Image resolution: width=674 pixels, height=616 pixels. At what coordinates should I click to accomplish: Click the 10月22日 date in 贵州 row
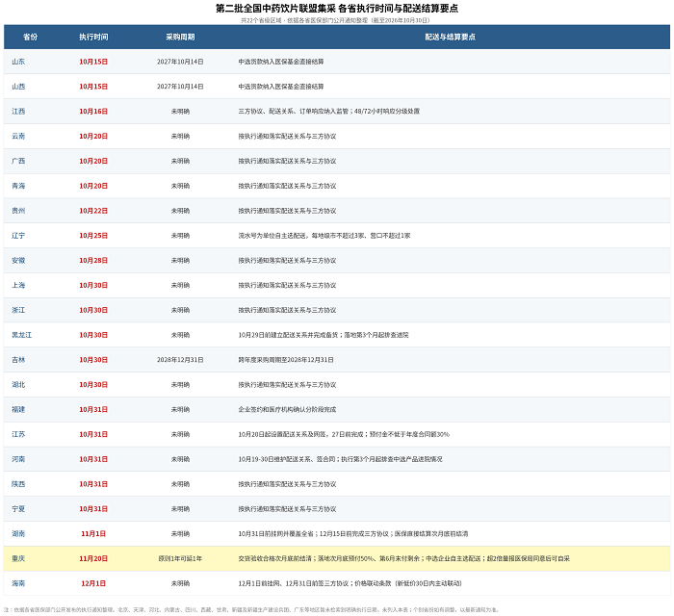click(x=93, y=211)
